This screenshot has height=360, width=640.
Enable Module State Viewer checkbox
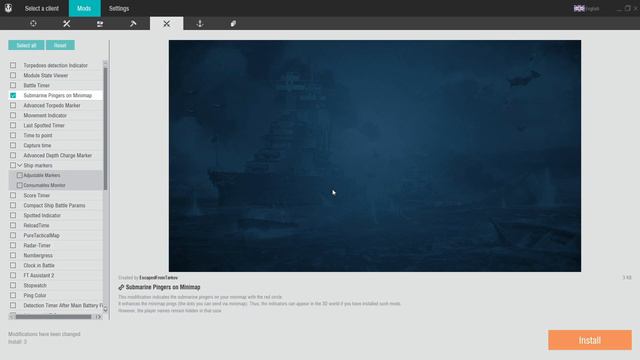click(x=13, y=76)
